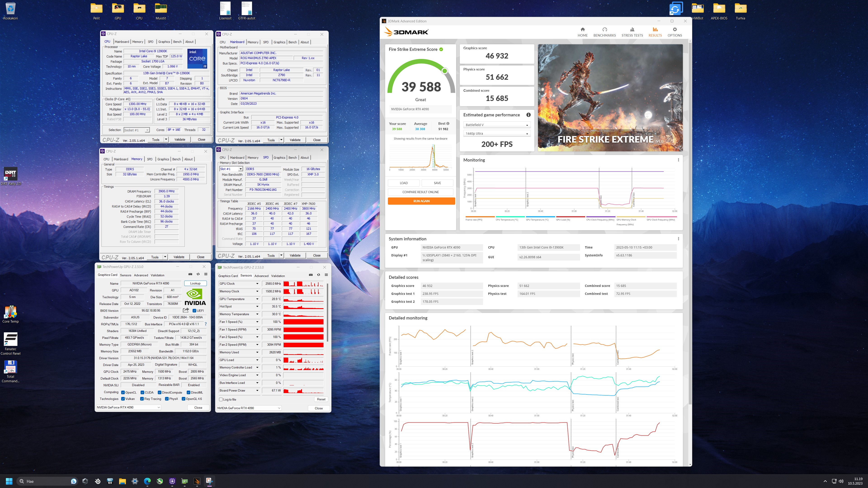Screen dimensions: 868x488
Task: Toggle the DirectML checkbox in GPU-Z
Action: (x=189, y=392)
